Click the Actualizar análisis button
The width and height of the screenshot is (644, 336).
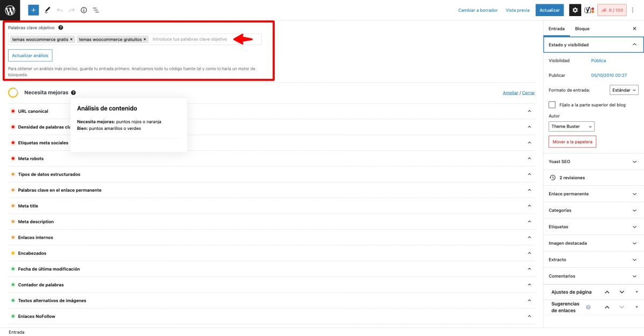pyautogui.click(x=30, y=55)
